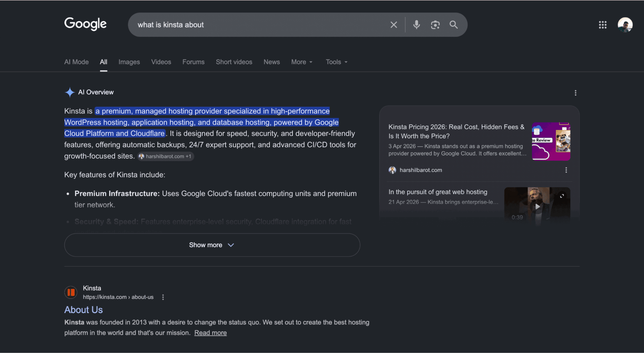Open the Tools dropdown

(336, 62)
